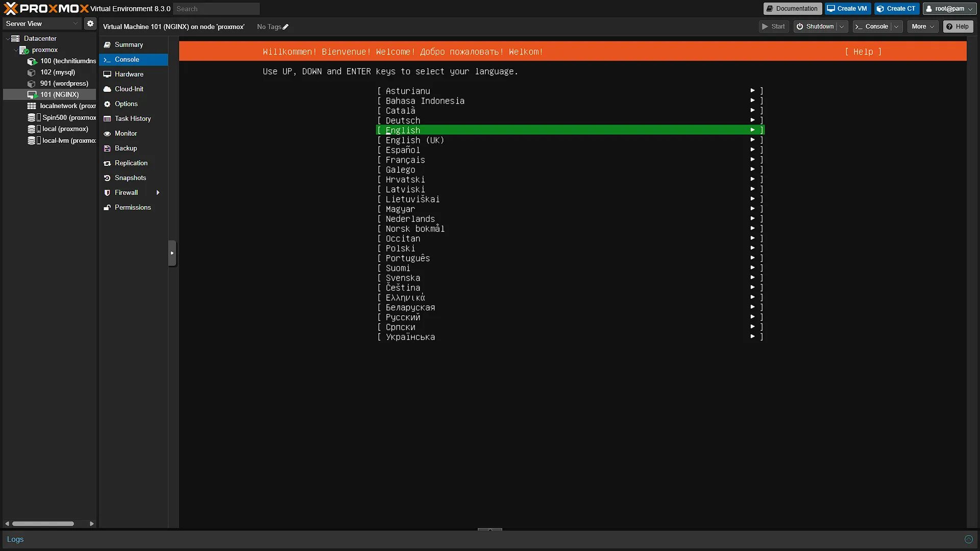
Task: Click the Search input field
Action: (x=216, y=9)
